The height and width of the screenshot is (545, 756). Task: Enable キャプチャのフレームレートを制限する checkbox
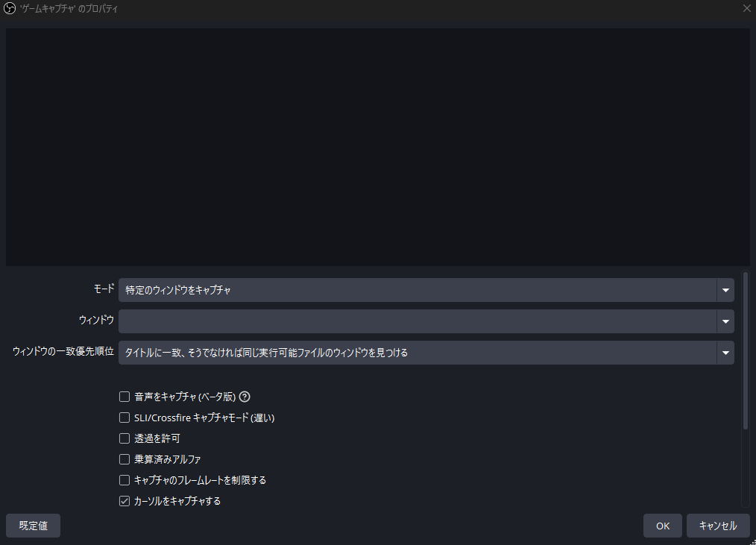click(x=125, y=480)
